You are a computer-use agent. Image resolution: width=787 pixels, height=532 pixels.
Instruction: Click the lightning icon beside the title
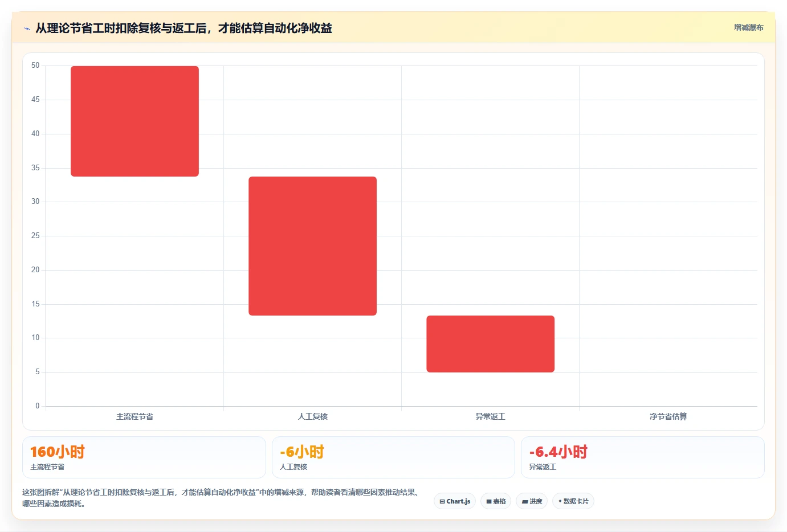coord(27,28)
